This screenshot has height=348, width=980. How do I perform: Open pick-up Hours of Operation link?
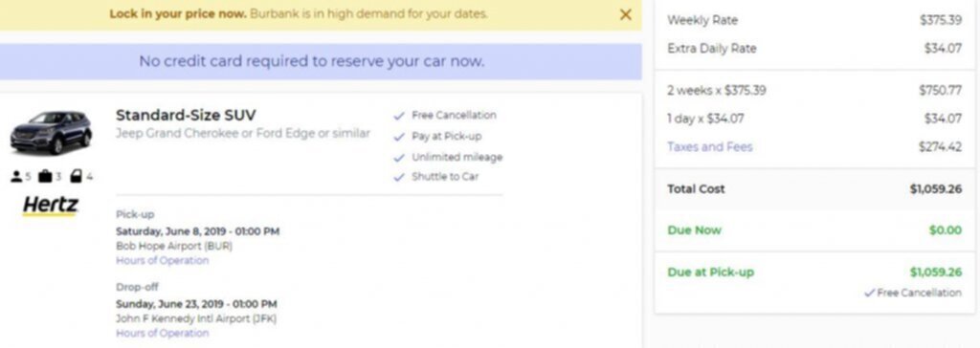pos(163,261)
